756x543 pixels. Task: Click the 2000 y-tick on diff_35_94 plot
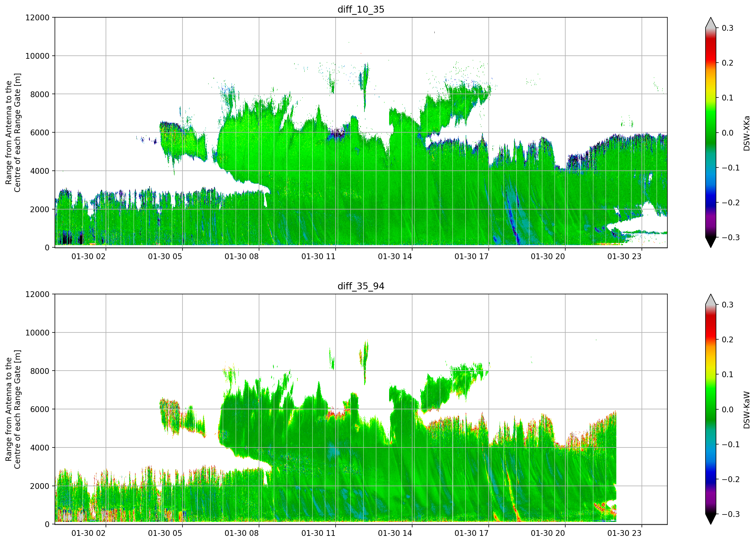tap(40, 486)
